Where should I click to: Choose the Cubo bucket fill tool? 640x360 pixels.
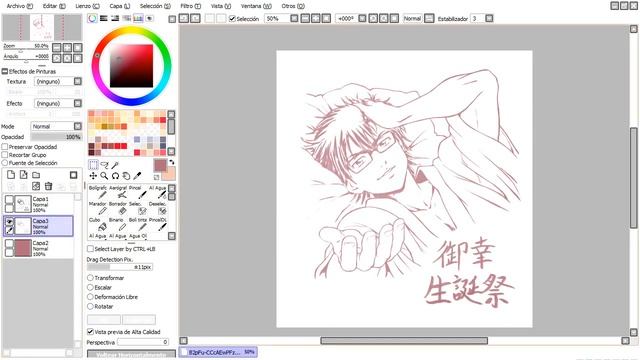tap(98, 224)
